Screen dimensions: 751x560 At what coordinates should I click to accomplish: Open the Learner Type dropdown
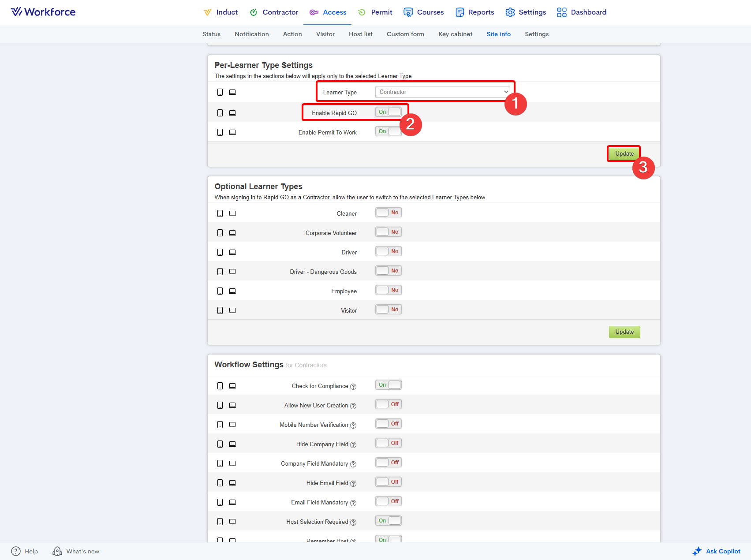pyautogui.click(x=443, y=92)
